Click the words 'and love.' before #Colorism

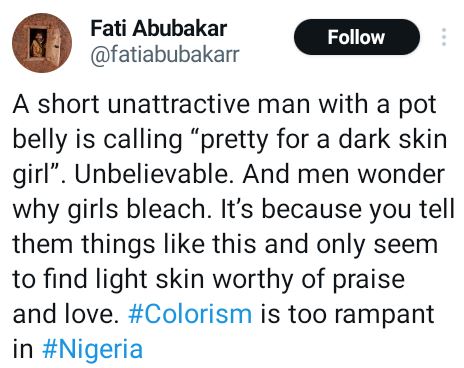pos(66,314)
